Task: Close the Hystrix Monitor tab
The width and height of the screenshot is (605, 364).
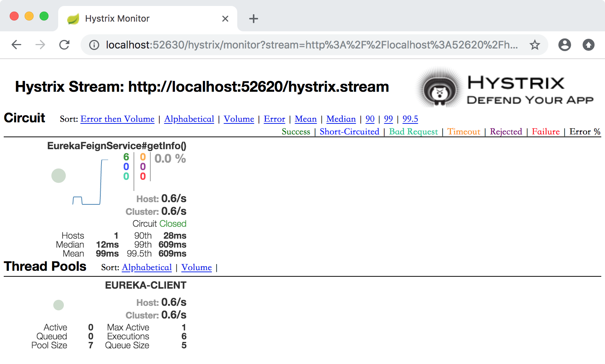Action: coord(225,19)
